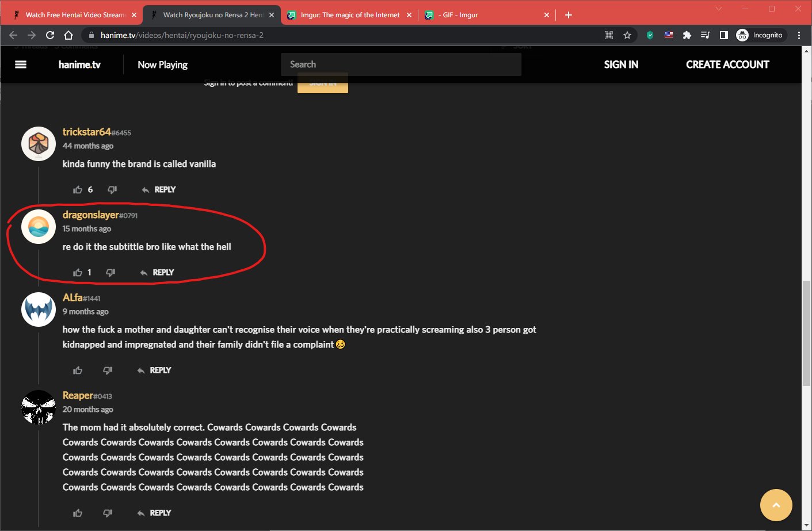Bookmark this page with the star
This screenshot has height=531, width=812.
(627, 35)
